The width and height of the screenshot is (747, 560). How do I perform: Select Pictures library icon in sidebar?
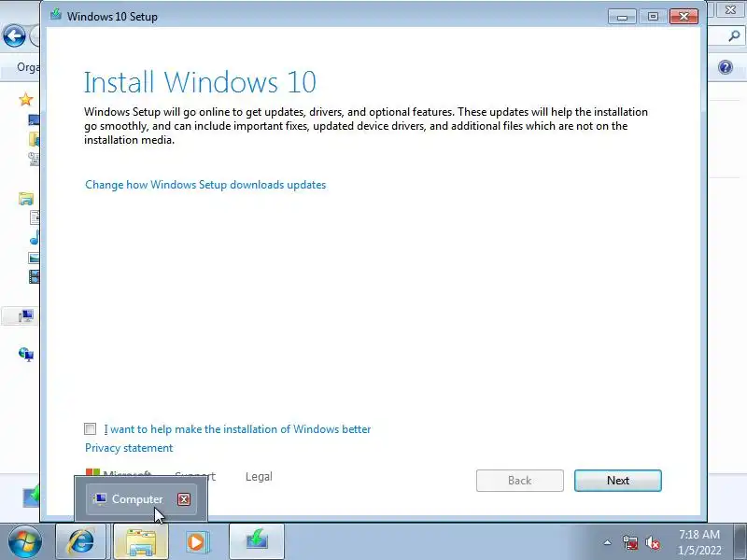(x=35, y=258)
